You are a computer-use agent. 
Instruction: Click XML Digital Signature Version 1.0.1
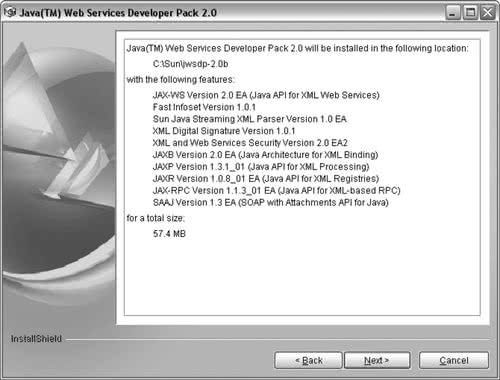pyautogui.click(x=224, y=131)
